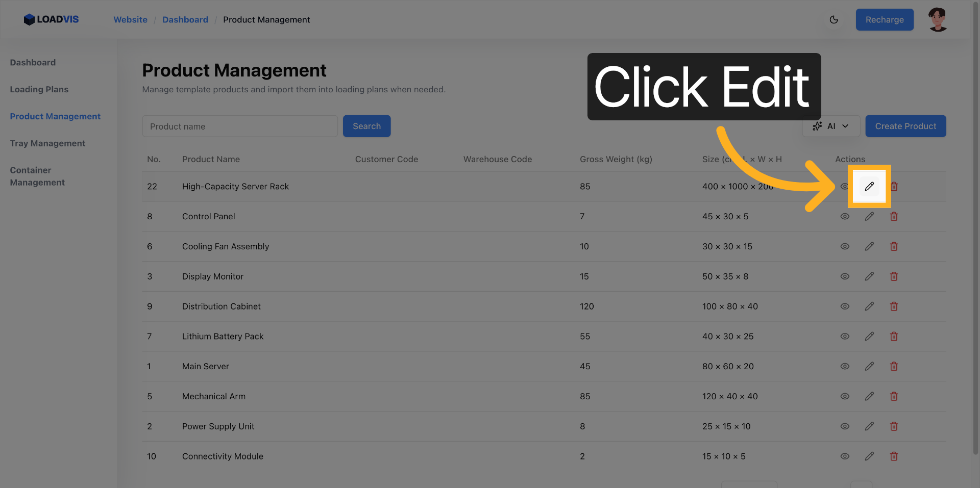The image size is (980, 488).
Task: Open edit for Main Server
Action: point(869,367)
